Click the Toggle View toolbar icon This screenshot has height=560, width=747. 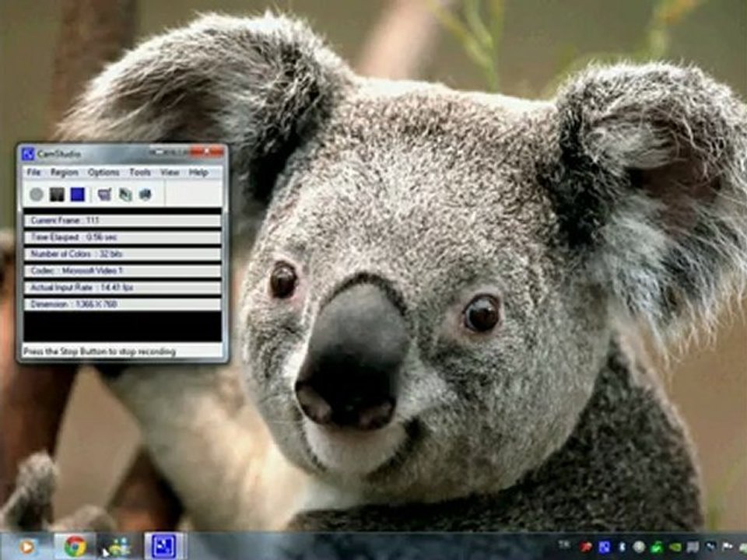pos(104,194)
